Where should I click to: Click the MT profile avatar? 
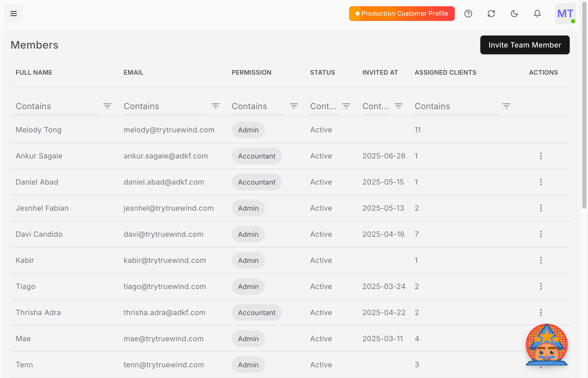pyautogui.click(x=565, y=14)
